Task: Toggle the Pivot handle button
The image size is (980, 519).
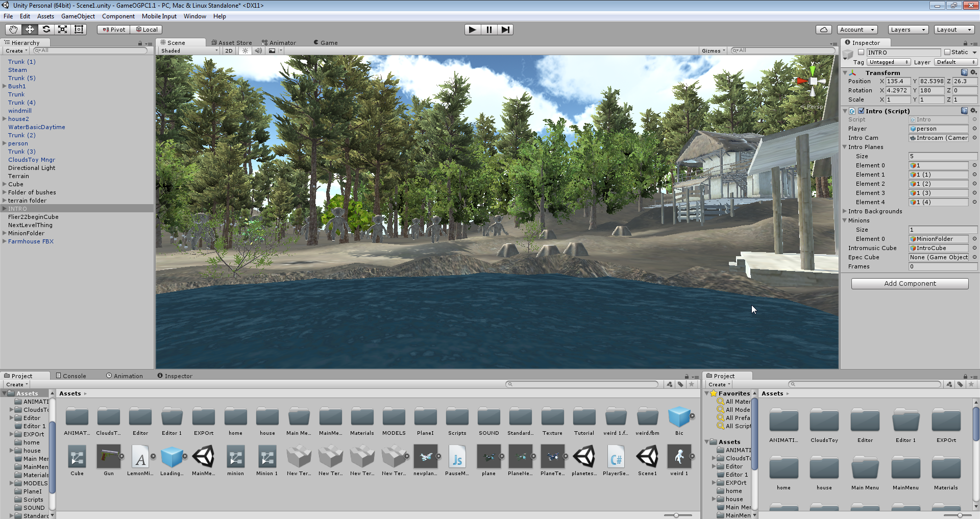Action: (114, 30)
